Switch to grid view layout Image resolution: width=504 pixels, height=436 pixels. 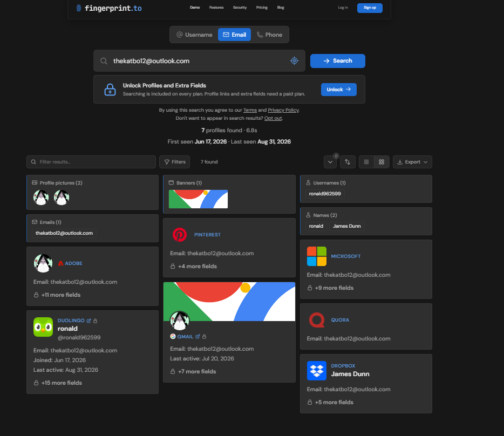coord(382,162)
